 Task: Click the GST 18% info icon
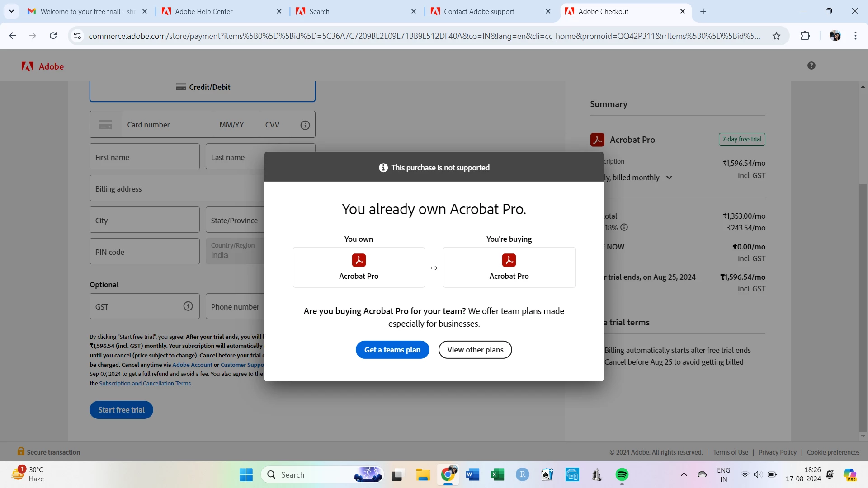[624, 227]
